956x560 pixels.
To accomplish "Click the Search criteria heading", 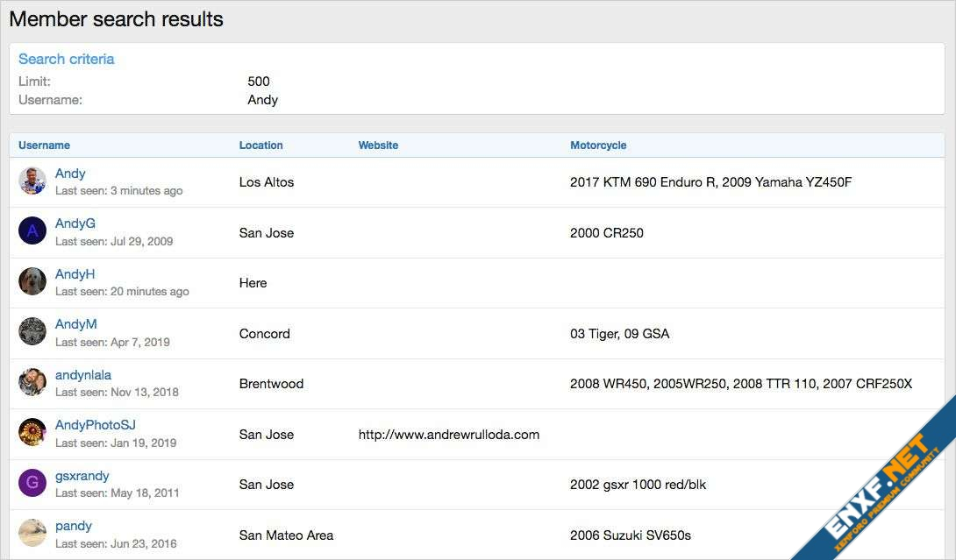I will [67, 59].
